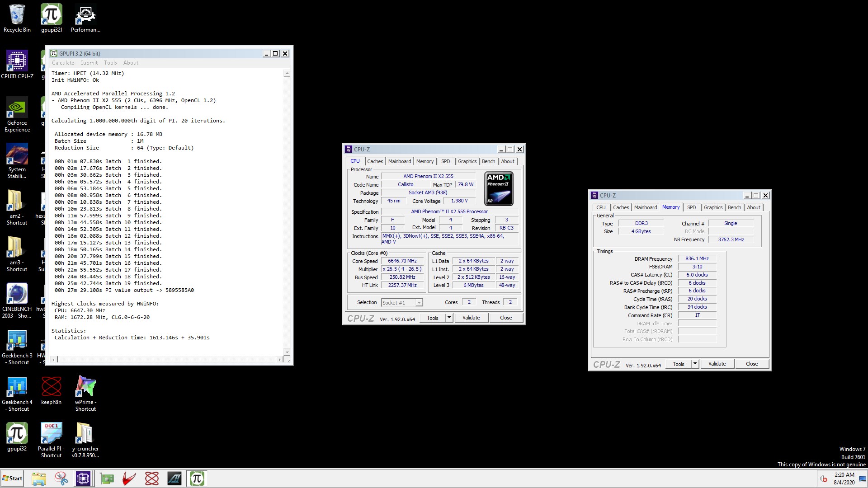The width and height of the screenshot is (868, 488).
Task: Open Graphics tab in right CPU-Z window
Action: [713, 207]
